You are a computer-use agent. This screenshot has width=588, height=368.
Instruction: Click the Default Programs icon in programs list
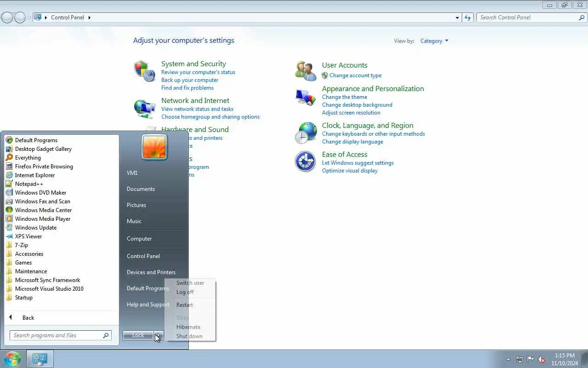pyautogui.click(x=9, y=140)
